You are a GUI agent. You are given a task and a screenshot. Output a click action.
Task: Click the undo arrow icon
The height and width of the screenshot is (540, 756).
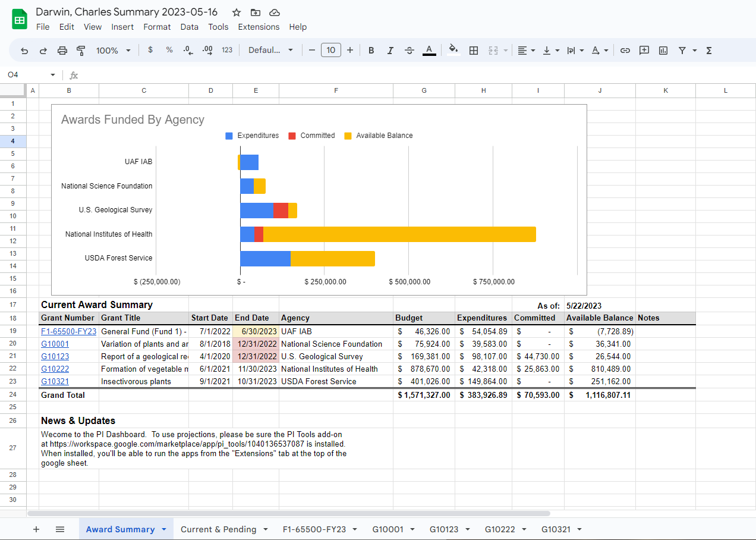(24, 51)
